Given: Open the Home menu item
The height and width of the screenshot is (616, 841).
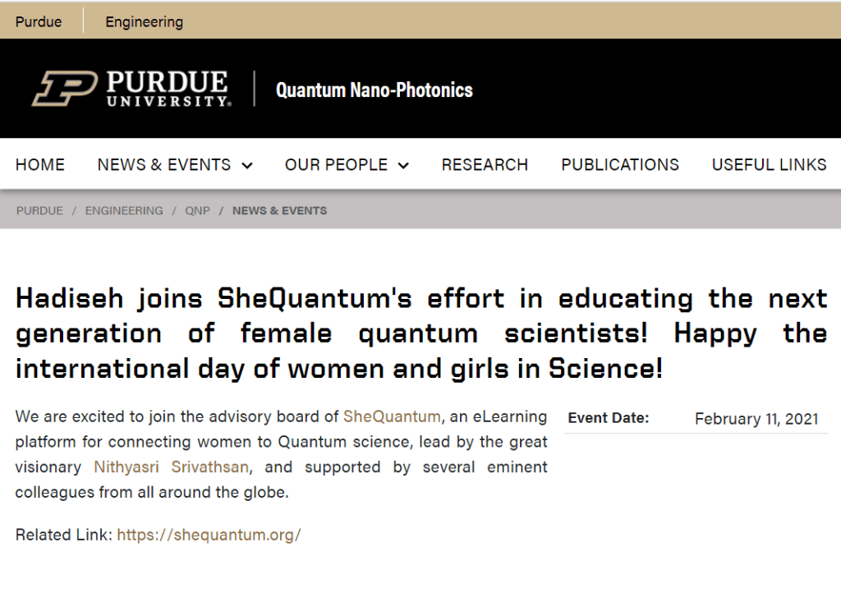Looking at the screenshot, I should 40,165.
